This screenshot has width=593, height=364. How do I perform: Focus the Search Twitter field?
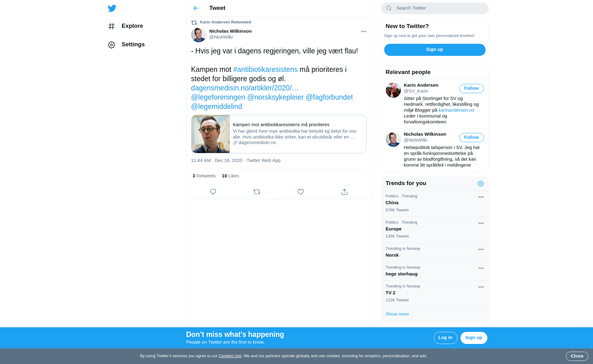[435, 8]
